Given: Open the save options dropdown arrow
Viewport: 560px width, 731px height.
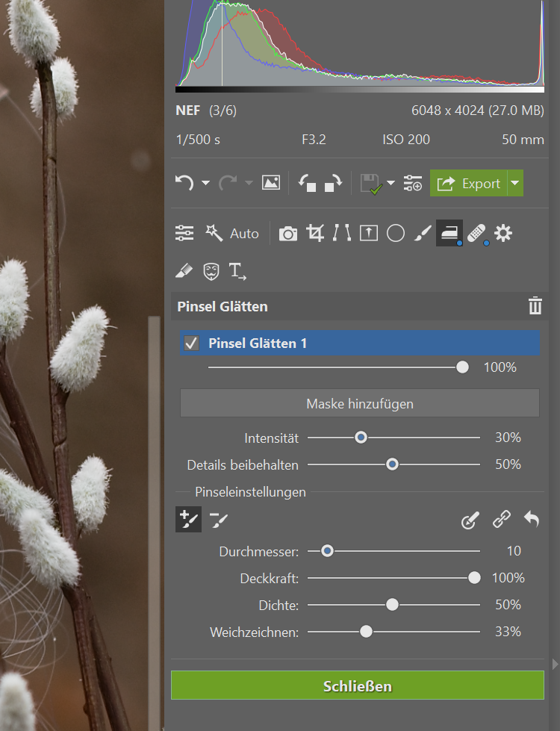Looking at the screenshot, I should pos(391,183).
